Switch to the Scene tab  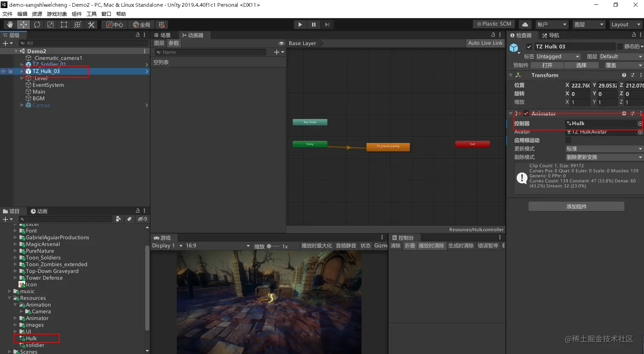pos(163,35)
